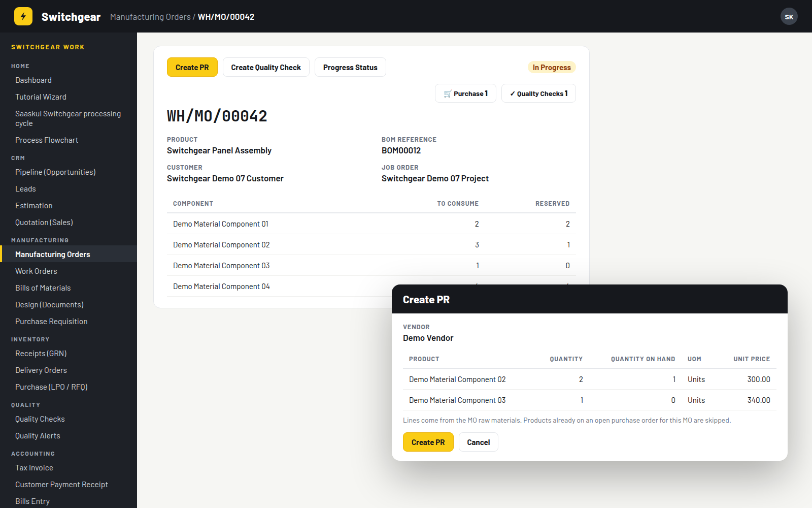This screenshot has height=508, width=812.
Task: Click Demo Material Component 01 component row
Action: pyautogui.click(x=371, y=224)
